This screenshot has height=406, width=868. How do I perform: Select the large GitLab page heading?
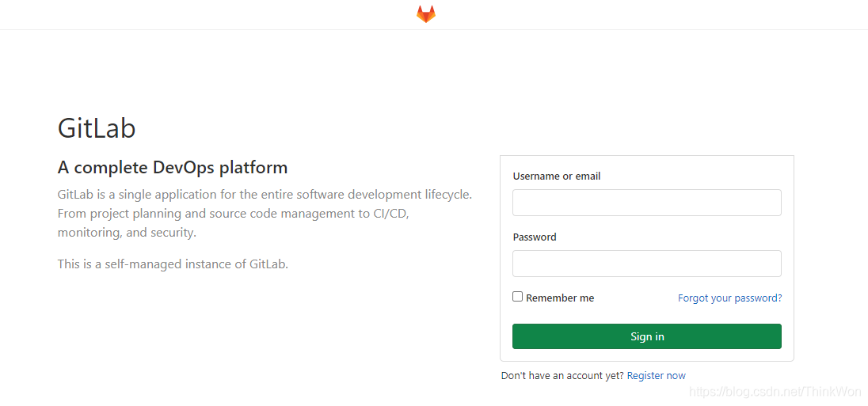tap(97, 128)
